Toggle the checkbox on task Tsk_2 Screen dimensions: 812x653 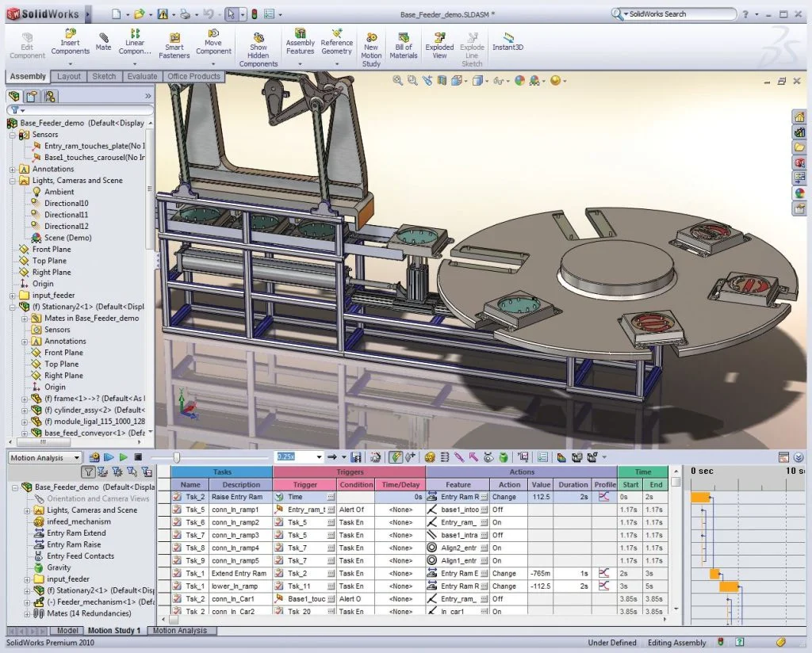coord(176,497)
